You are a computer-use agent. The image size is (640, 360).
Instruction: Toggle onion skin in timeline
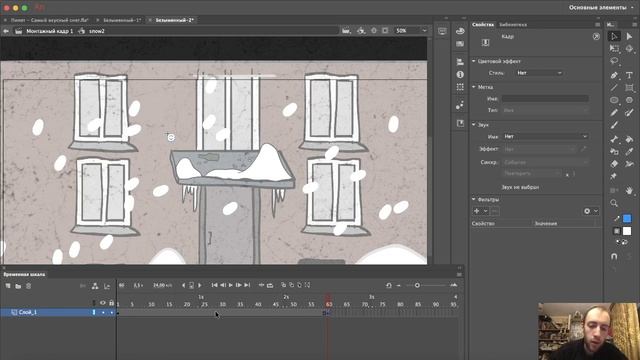coord(283,285)
